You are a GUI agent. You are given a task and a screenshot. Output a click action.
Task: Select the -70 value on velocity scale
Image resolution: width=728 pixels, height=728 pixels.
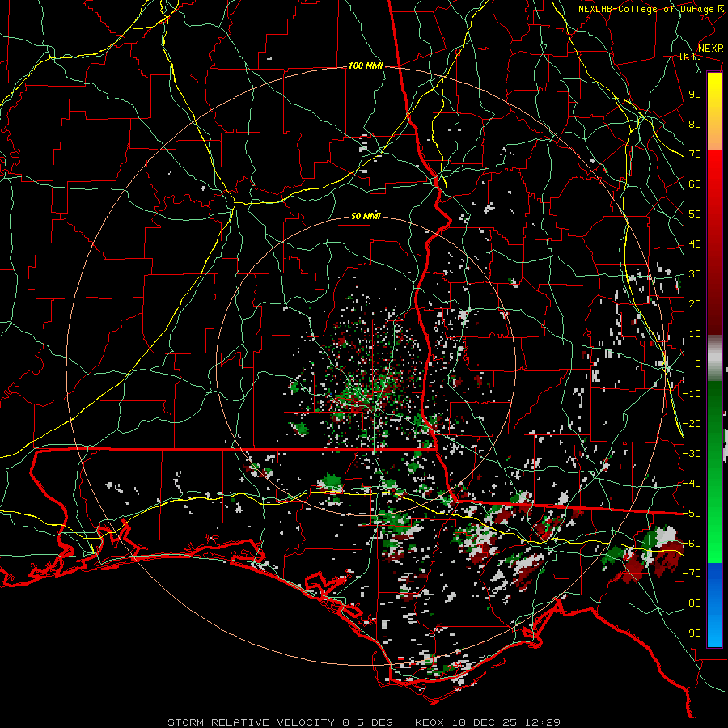[692, 574]
